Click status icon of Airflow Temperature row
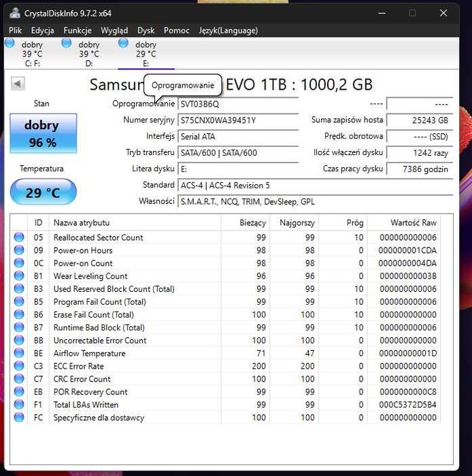 pos(19,353)
